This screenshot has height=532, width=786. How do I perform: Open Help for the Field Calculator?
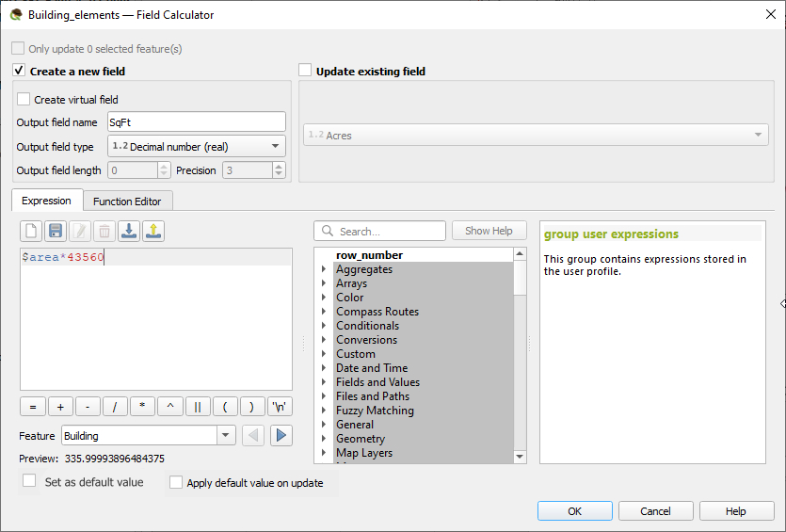[x=736, y=511]
